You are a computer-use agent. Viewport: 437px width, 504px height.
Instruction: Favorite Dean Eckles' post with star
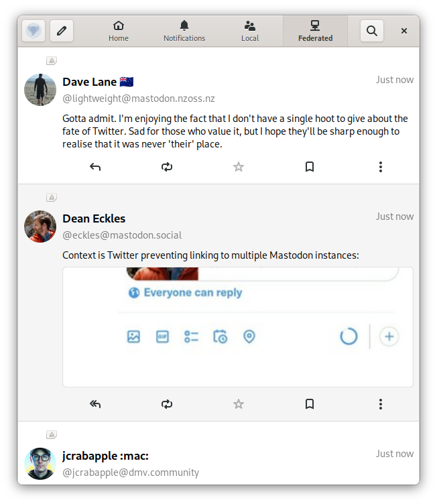click(x=239, y=404)
